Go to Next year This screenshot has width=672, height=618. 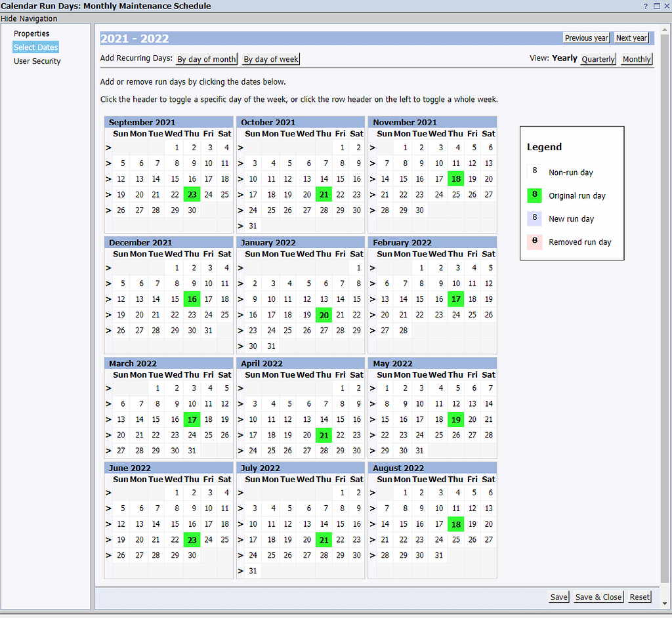click(x=631, y=38)
